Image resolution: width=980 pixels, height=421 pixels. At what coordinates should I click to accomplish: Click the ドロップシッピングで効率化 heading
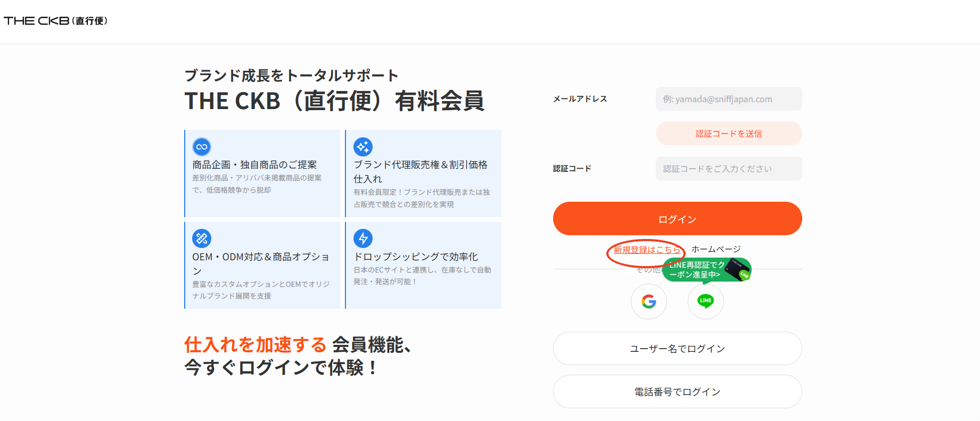[x=416, y=257]
